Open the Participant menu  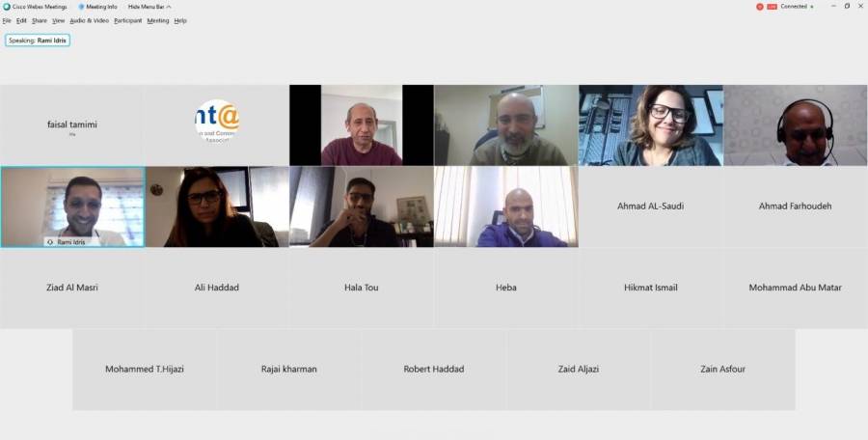128,20
